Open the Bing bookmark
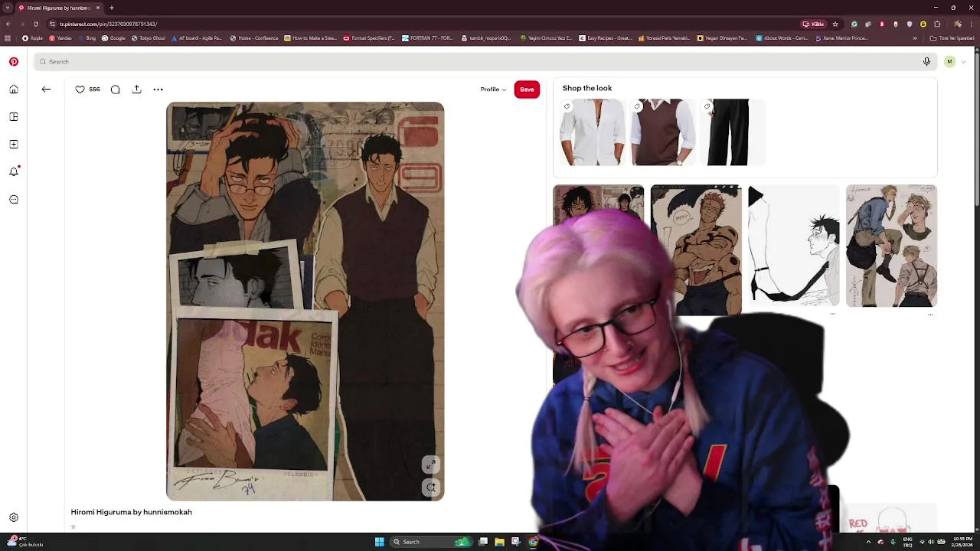This screenshot has width=980, height=551. point(87,38)
